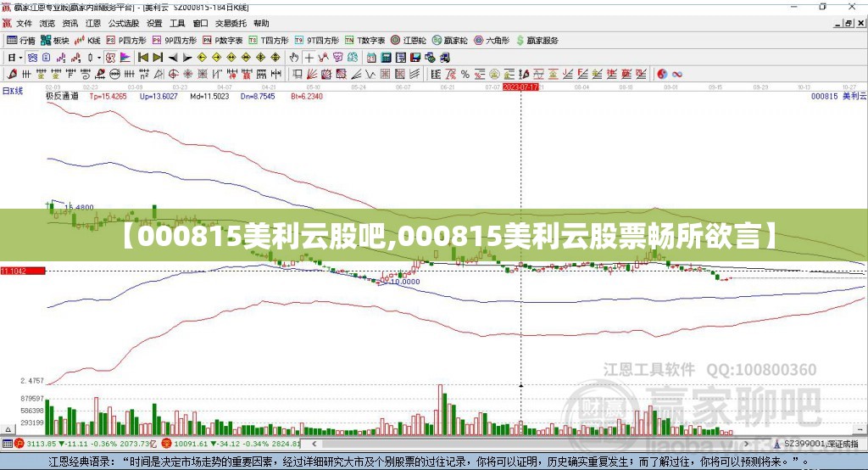Click the Bt=6.2340 value
The height and width of the screenshot is (470, 868).
[307, 97]
